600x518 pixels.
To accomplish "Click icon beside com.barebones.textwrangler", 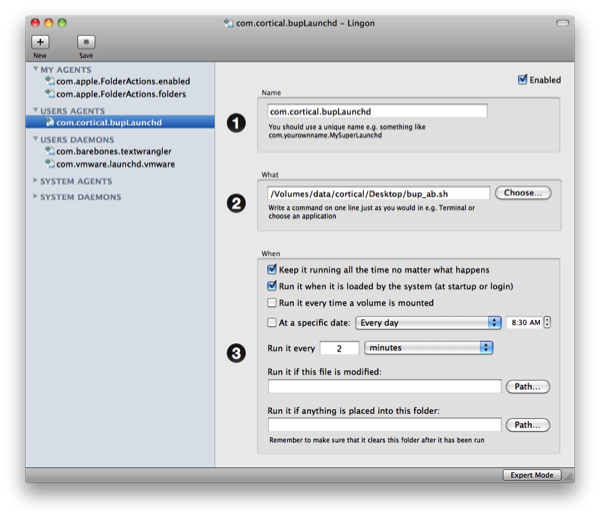I will [x=50, y=151].
